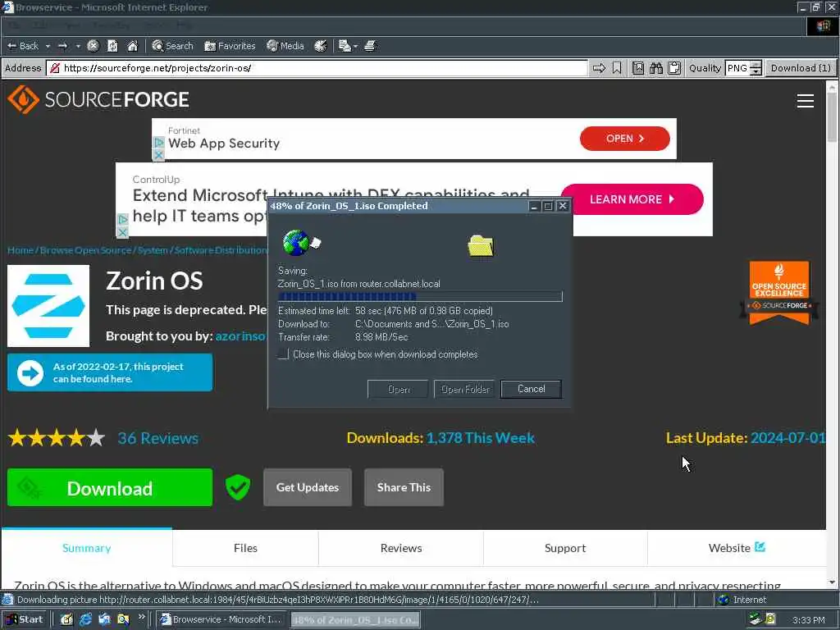Stop page loading with the Stop icon
This screenshot has width=840, height=630.
pos(94,46)
